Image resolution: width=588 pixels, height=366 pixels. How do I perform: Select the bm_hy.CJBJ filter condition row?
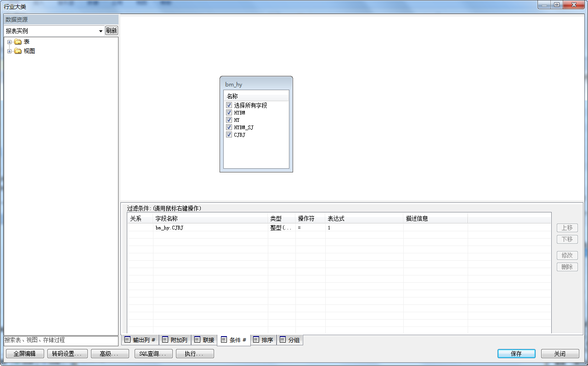pos(211,228)
